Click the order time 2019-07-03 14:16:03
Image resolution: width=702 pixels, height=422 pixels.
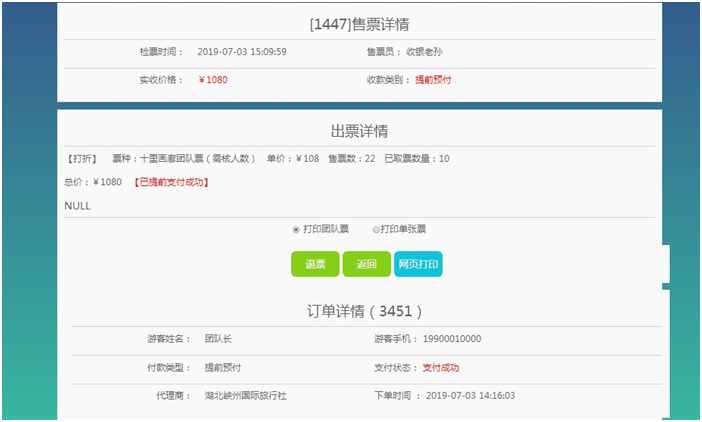pyautogui.click(x=470, y=396)
